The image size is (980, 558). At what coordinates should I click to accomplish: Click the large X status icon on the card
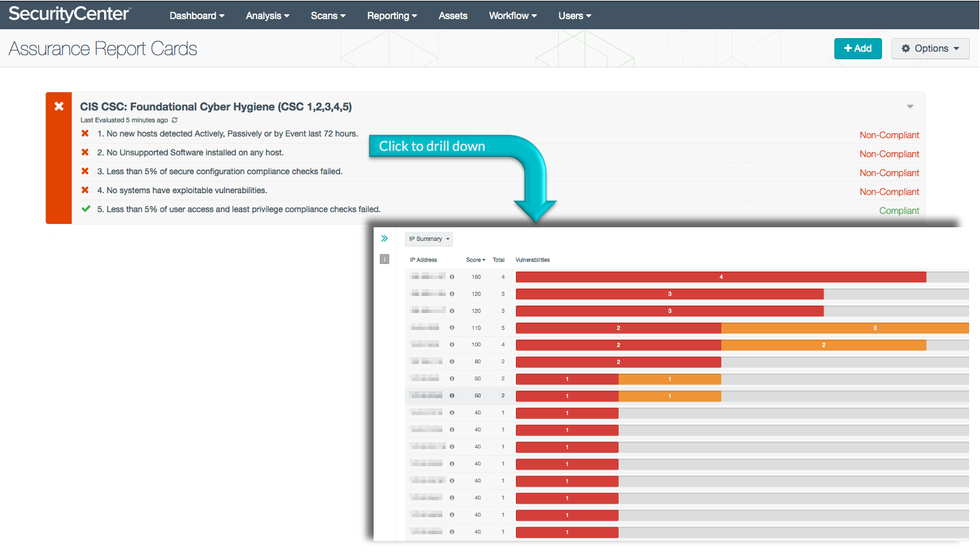coord(59,106)
